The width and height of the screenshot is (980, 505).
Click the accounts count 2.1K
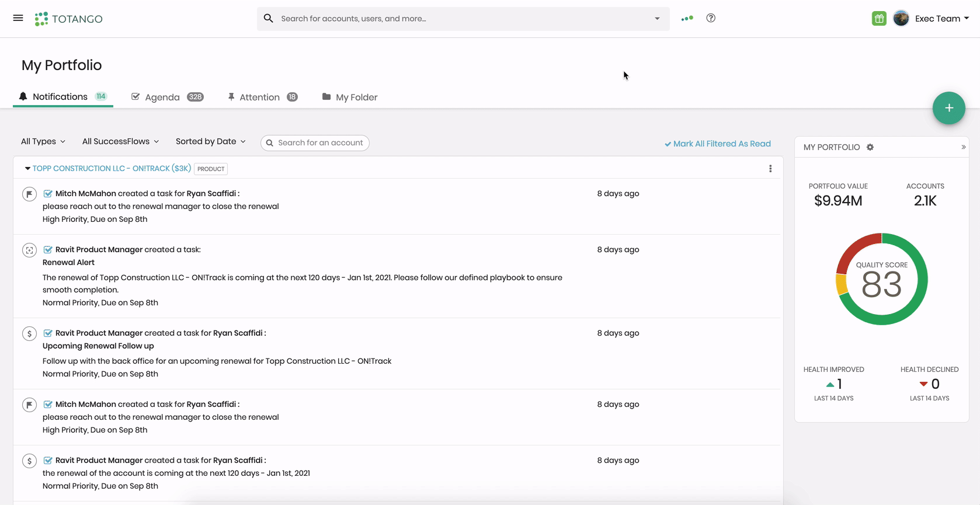(x=925, y=201)
